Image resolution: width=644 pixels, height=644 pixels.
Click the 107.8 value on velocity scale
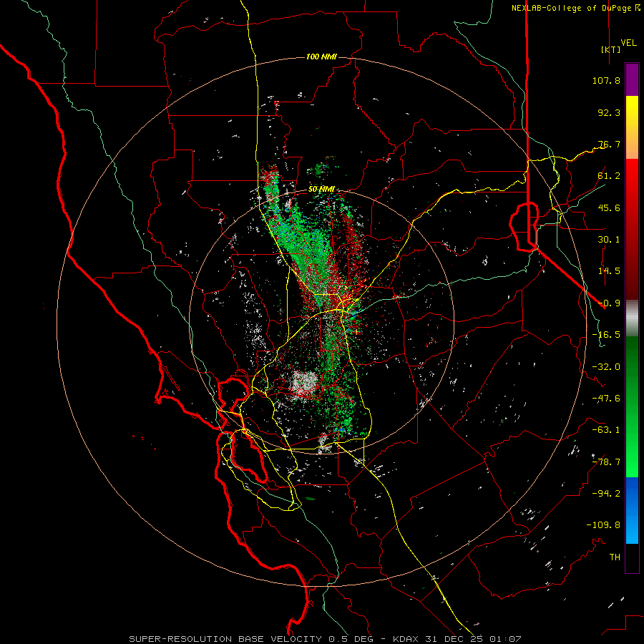606,80
